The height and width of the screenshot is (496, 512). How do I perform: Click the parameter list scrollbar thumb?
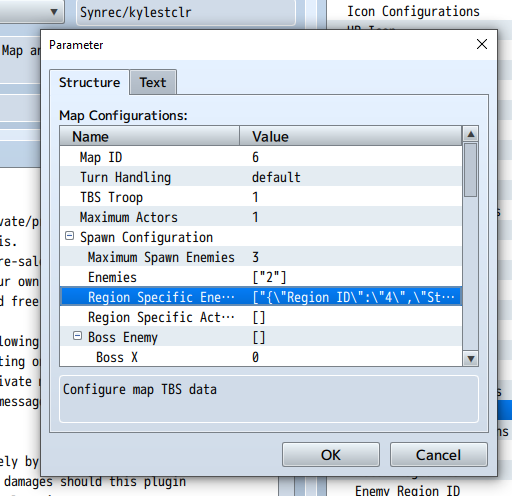(471, 170)
